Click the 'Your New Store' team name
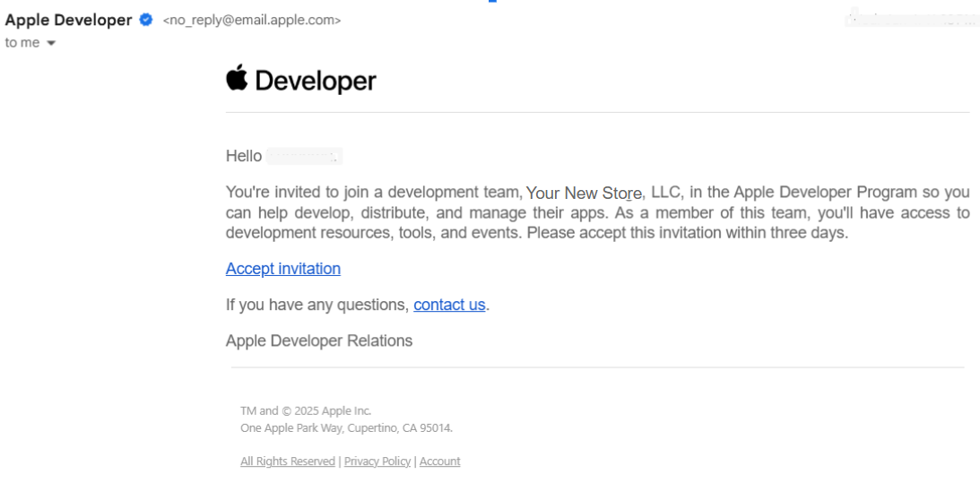This screenshot has width=980, height=483. click(584, 193)
